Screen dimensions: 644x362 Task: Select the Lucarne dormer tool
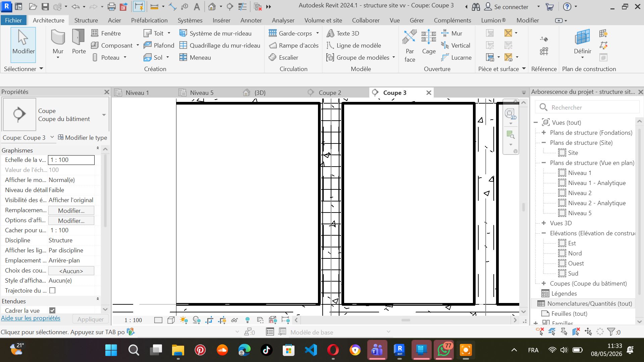pyautogui.click(x=456, y=57)
